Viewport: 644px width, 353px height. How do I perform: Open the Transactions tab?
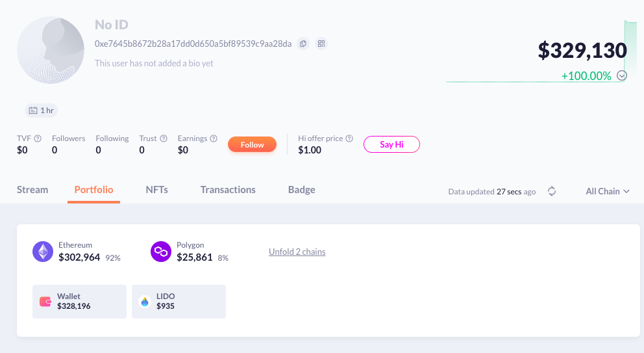(x=228, y=190)
